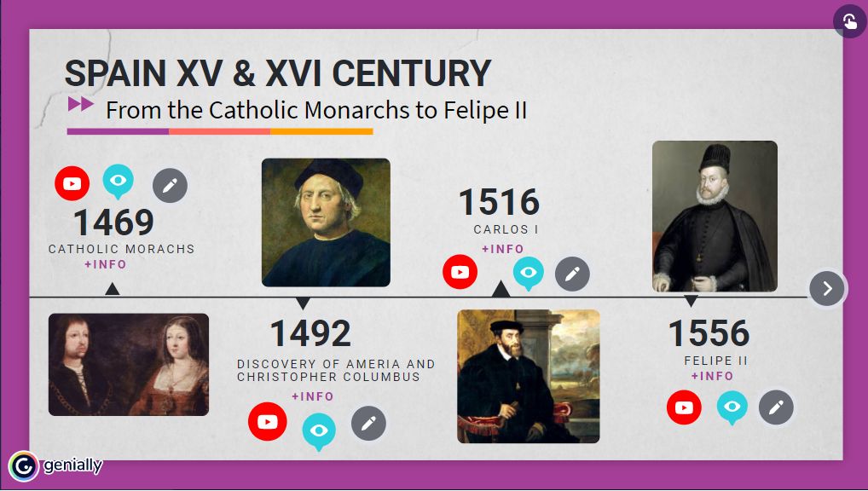The height and width of the screenshot is (491, 868).
Task: Play the YouTube video for 1469 Catholic Monarchs
Action: [72, 183]
